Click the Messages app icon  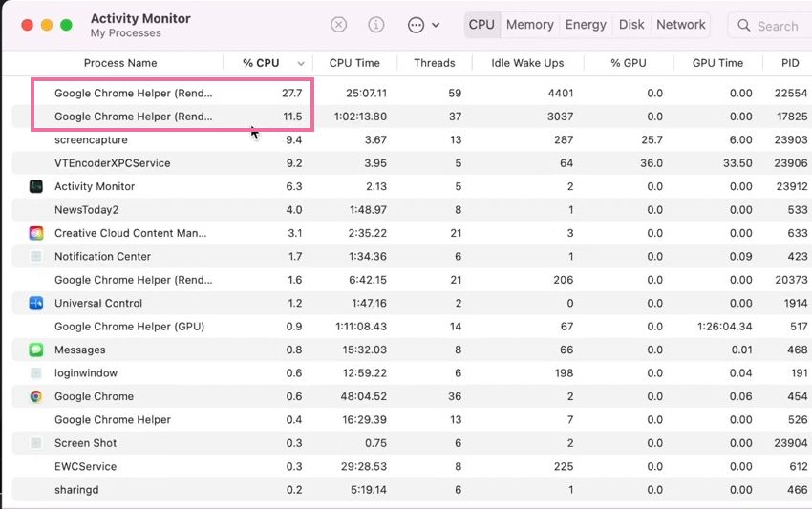(35, 350)
